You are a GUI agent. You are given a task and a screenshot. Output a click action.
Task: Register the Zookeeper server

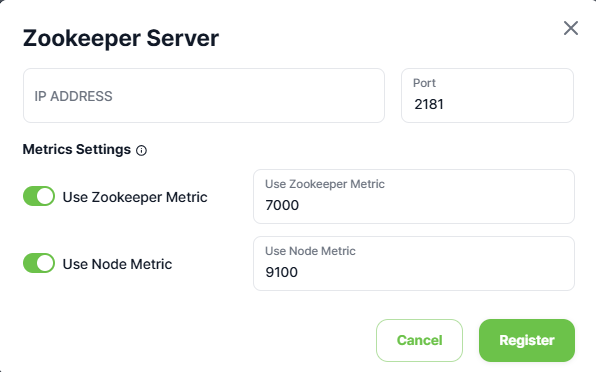coord(527,340)
